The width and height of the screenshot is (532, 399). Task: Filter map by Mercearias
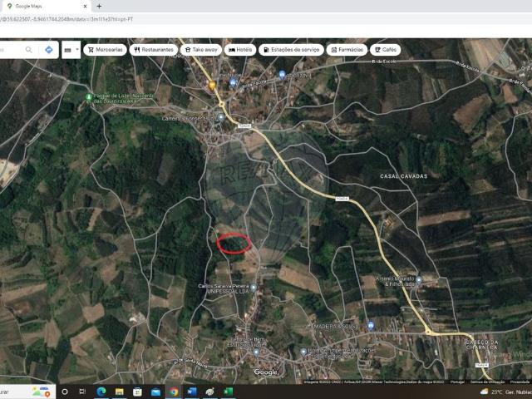105,50
